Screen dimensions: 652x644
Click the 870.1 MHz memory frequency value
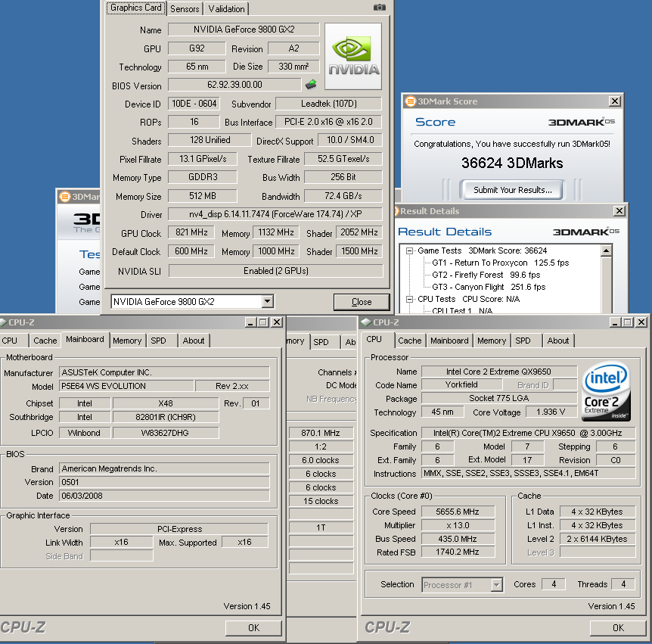[321, 433]
